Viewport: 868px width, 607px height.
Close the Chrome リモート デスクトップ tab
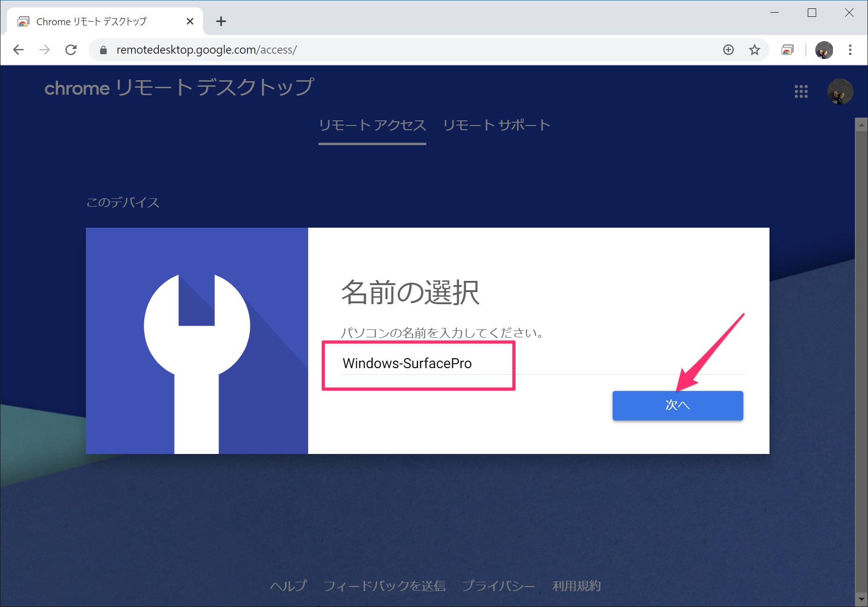[x=190, y=21]
